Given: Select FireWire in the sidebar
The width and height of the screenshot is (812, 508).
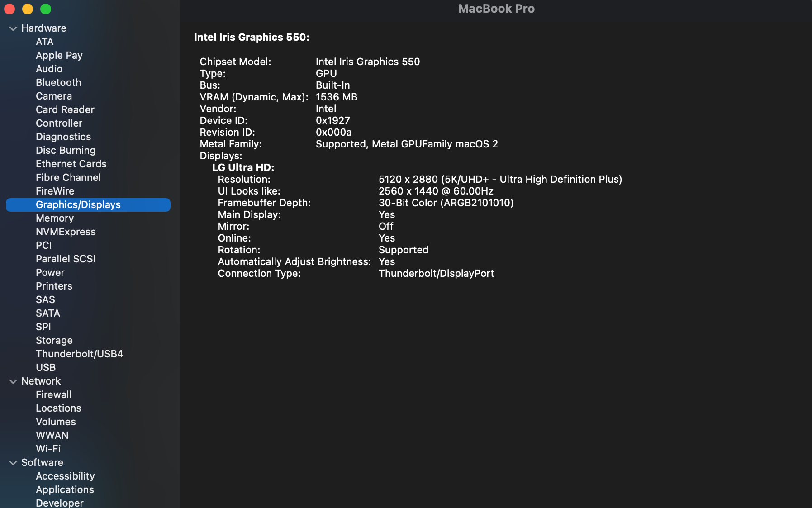Looking at the screenshot, I should coord(55,191).
